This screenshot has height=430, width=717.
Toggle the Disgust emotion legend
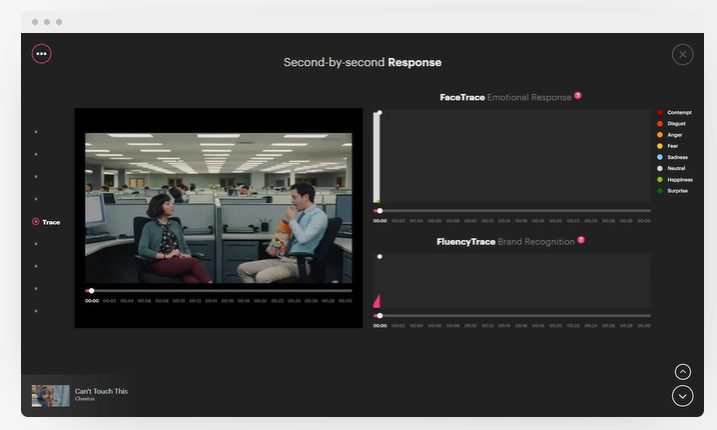tap(671, 124)
